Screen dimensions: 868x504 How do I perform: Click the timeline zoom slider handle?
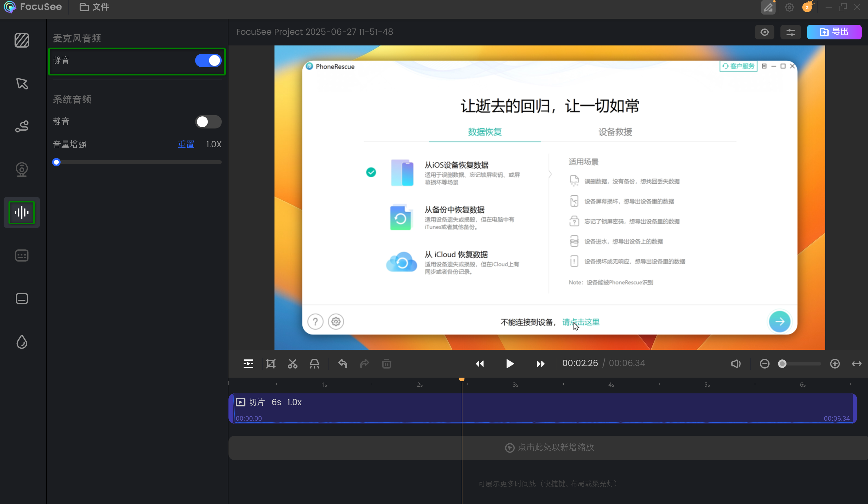pos(782,364)
